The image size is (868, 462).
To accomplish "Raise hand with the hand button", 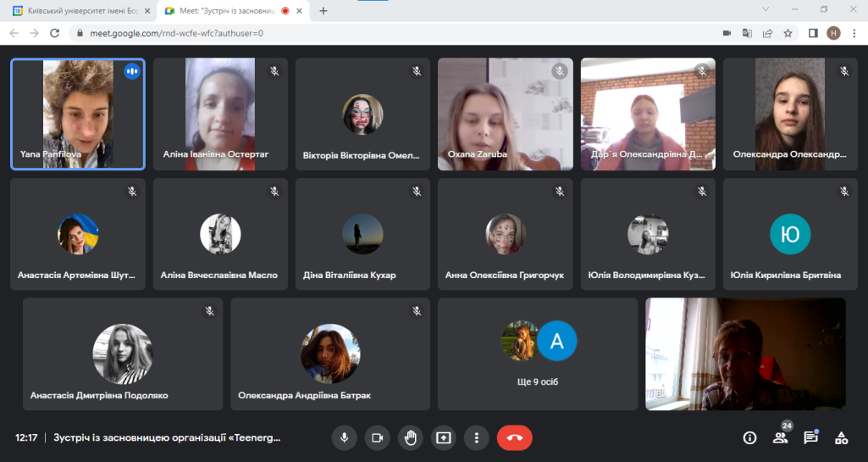I will (410, 437).
